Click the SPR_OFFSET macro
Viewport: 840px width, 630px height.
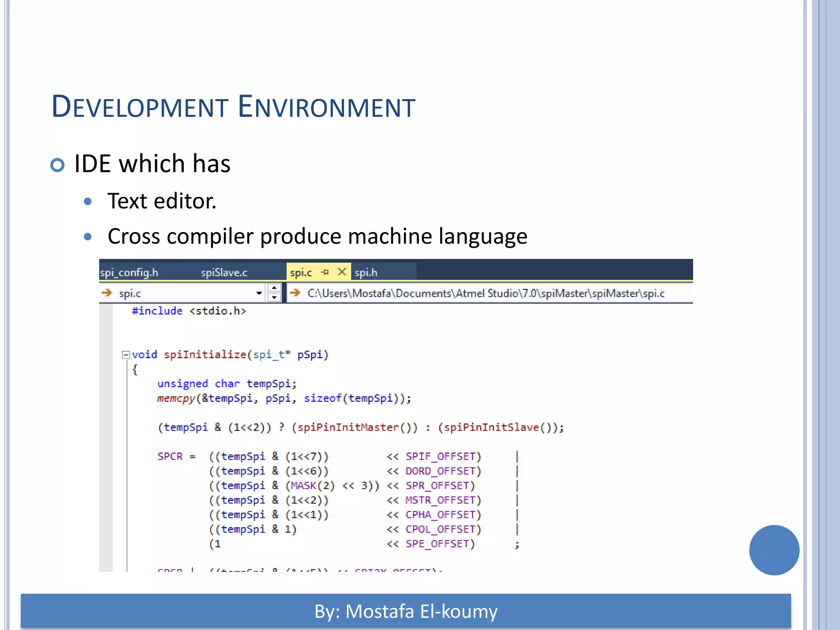[x=437, y=486]
